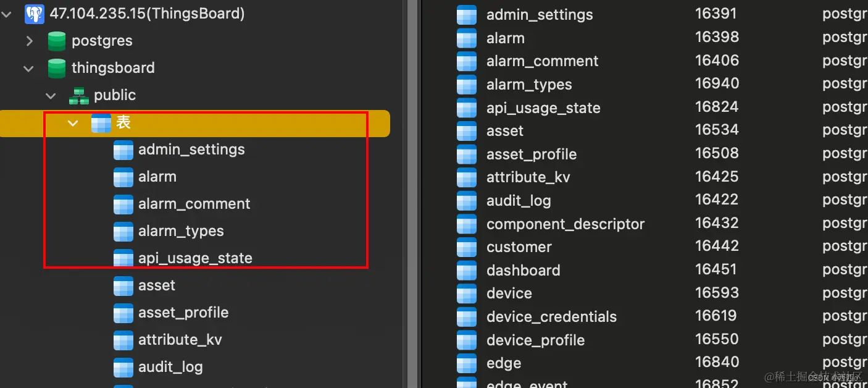This screenshot has height=388, width=868.
Task: Click api_usage_state icon in right list
Action: 467,108
